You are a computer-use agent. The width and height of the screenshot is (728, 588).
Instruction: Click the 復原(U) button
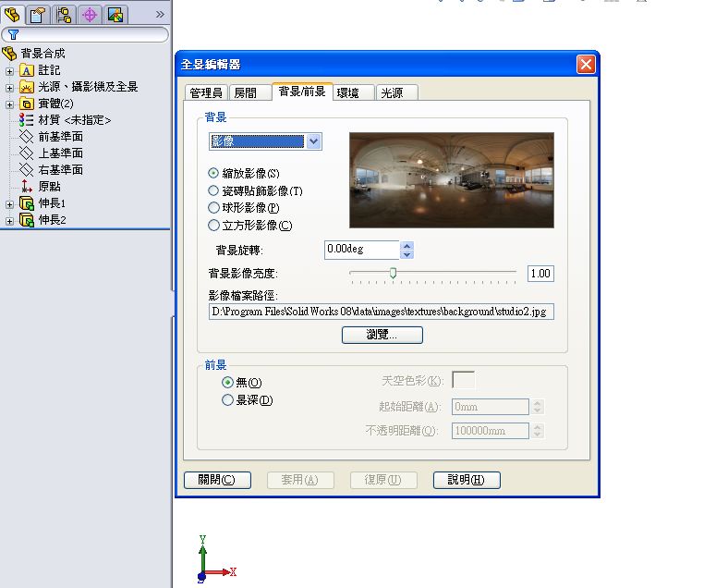pyautogui.click(x=383, y=480)
